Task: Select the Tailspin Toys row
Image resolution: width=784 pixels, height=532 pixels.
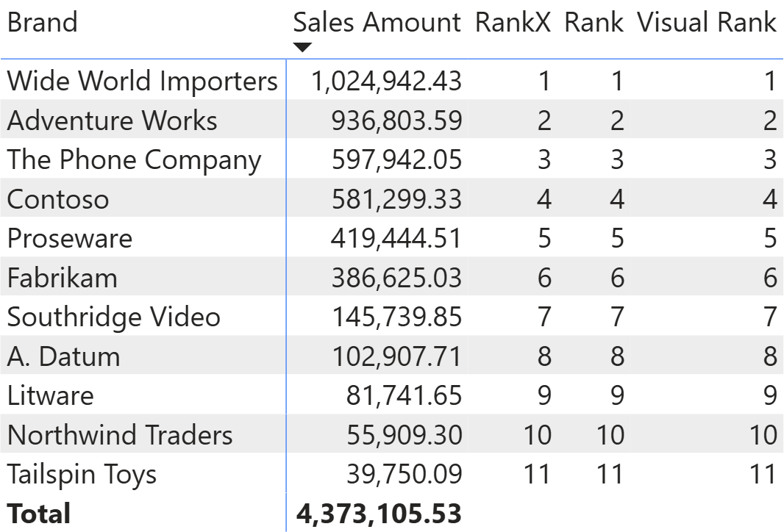Action: click(x=82, y=475)
